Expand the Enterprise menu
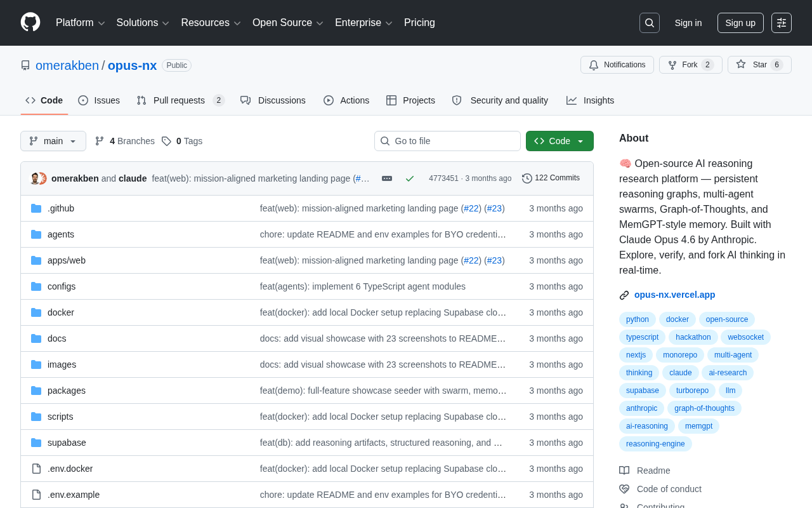Viewport: 812px width, 508px height. [x=364, y=23]
